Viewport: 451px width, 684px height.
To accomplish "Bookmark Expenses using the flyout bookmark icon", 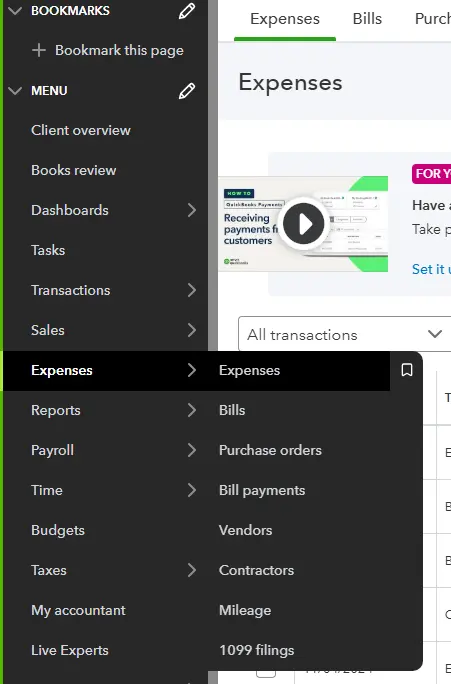I will (x=407, y=370).
